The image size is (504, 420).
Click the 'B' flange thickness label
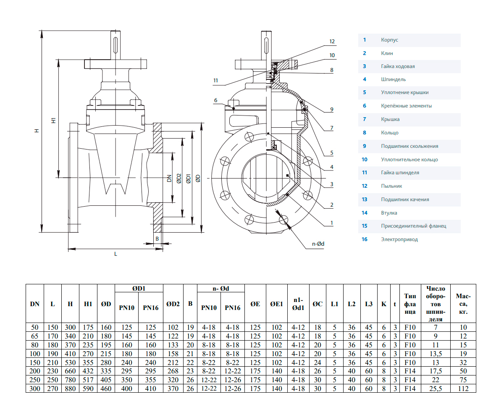tap(157, 238)
